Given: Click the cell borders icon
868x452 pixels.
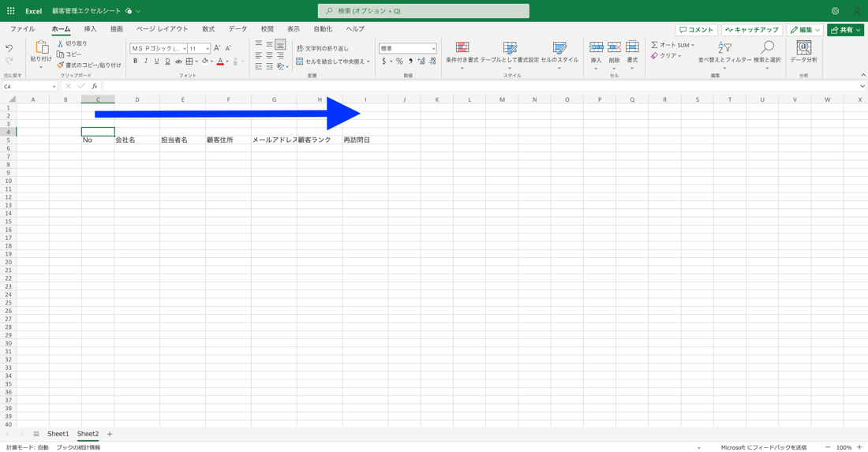Looking at the screenshot, I should tap(189, 61).
